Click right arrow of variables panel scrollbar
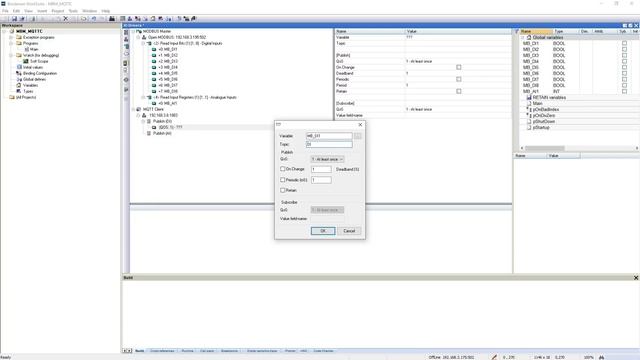The height and width of the screenshot is (360, 640). (637, 148)
